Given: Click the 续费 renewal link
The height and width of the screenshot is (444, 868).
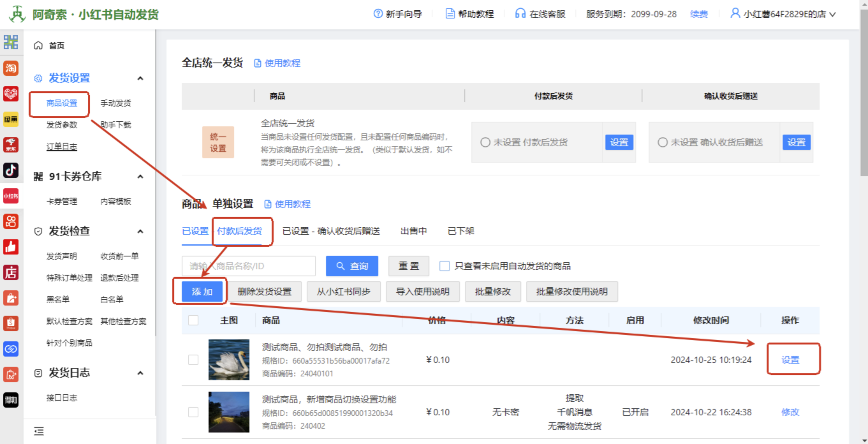Looking at the screenshot, I should 698,14.
